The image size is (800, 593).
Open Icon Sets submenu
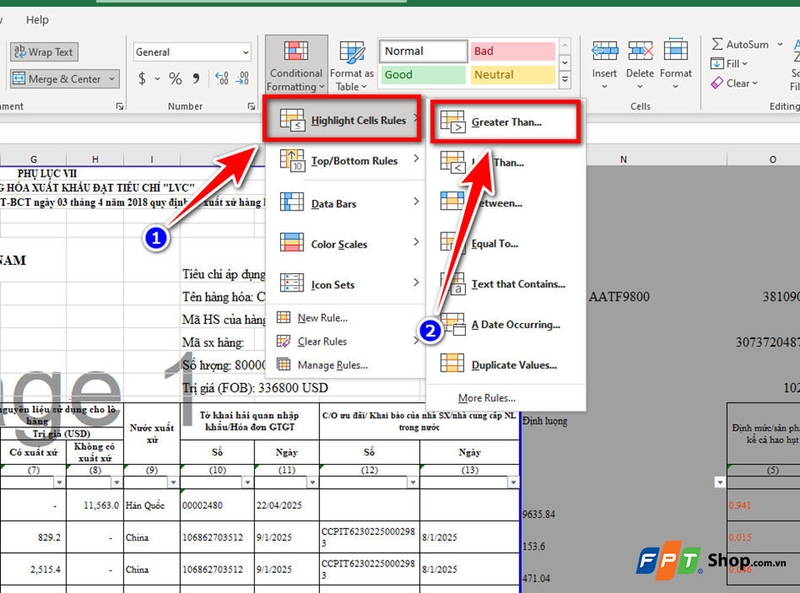(345, 284)
